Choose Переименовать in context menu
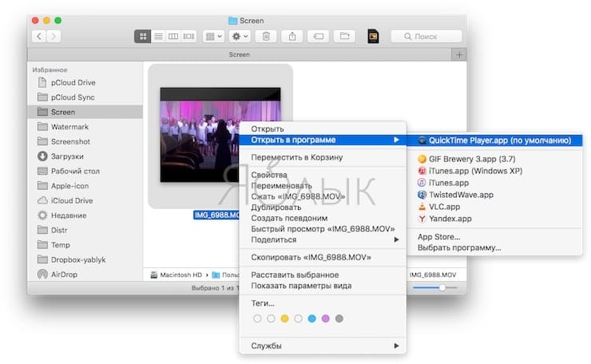 click(323, 186)
